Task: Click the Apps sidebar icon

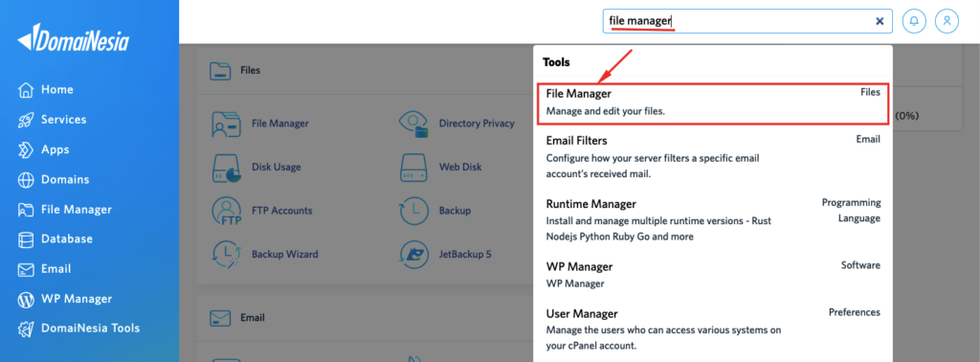Action: pos(26,150)
